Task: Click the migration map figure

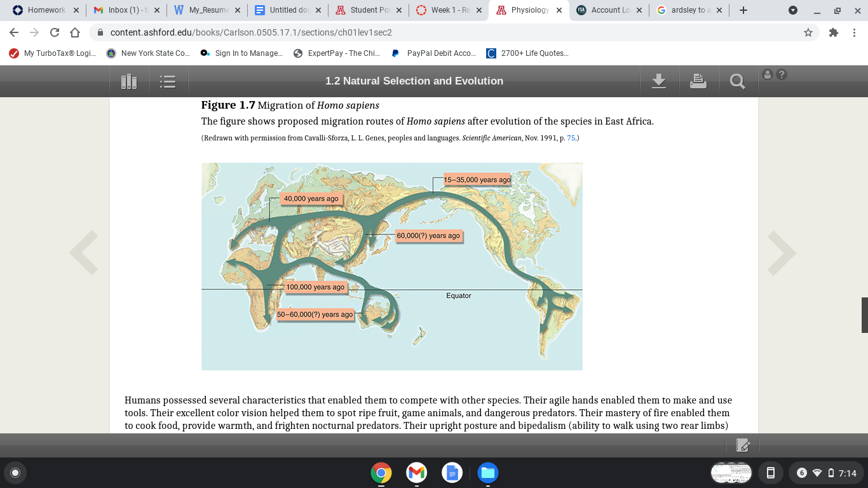Action: (x=392, y=266)
